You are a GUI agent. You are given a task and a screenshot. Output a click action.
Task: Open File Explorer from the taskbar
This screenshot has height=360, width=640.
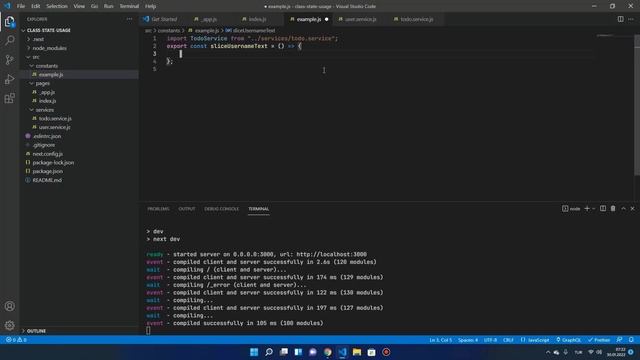point(357,352)
